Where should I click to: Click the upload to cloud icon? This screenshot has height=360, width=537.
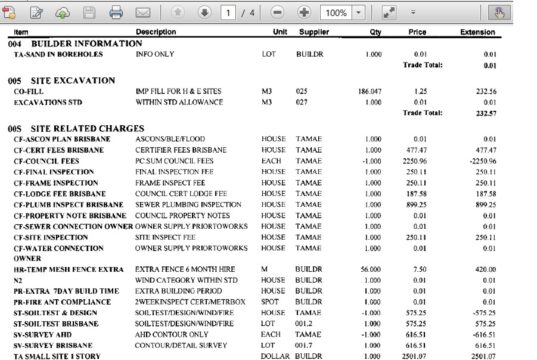(x=63, y=13)
